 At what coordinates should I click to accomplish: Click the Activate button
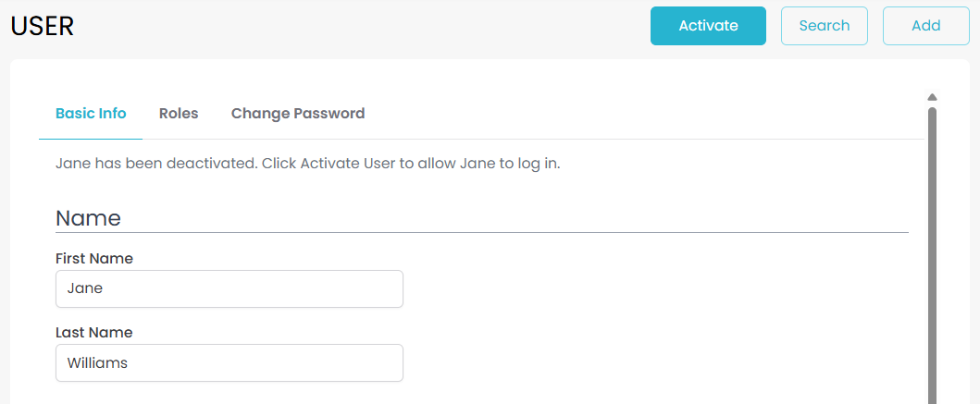coord(708,26)
